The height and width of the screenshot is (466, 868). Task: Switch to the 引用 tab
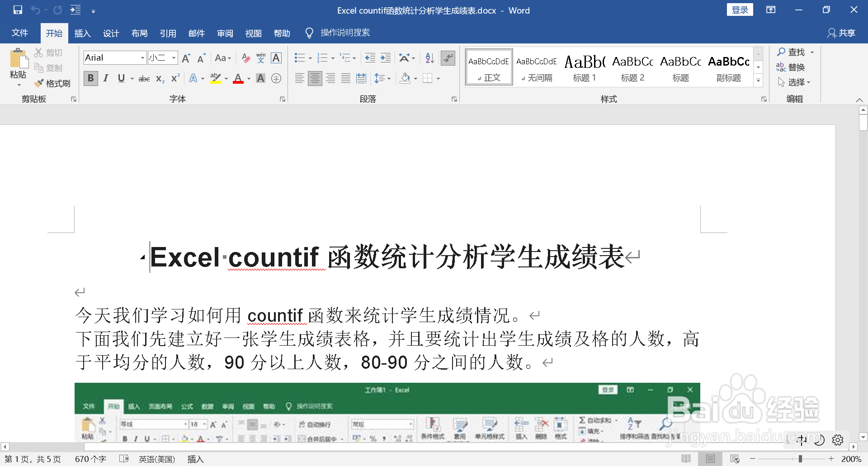pos(168,33)
